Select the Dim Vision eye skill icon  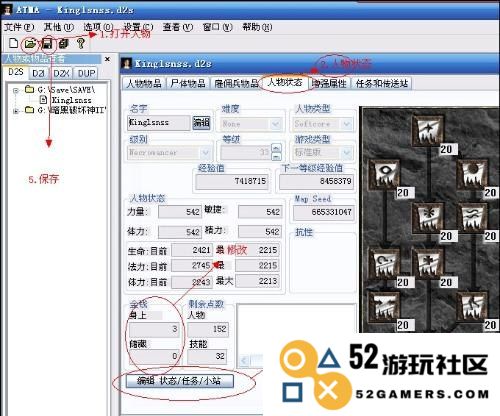(385, 175)
